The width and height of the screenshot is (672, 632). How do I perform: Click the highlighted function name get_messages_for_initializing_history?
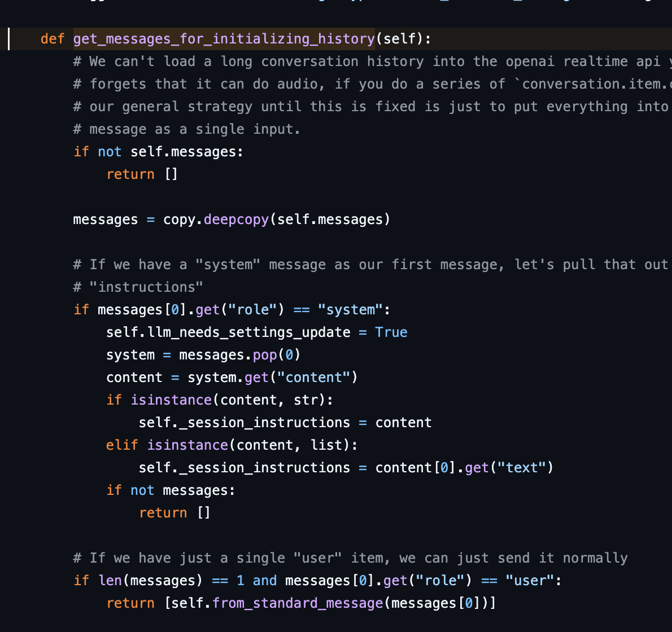tap(224, 38)
